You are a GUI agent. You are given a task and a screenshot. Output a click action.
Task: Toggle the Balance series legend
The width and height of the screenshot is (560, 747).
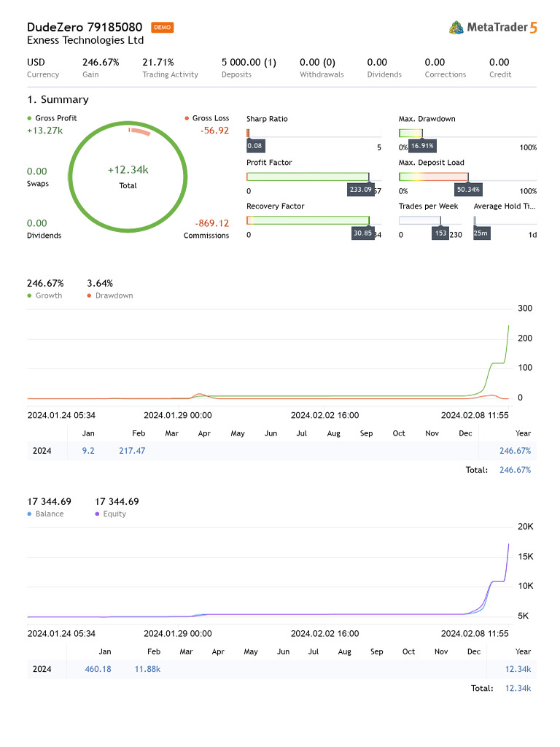pos(45,514)
